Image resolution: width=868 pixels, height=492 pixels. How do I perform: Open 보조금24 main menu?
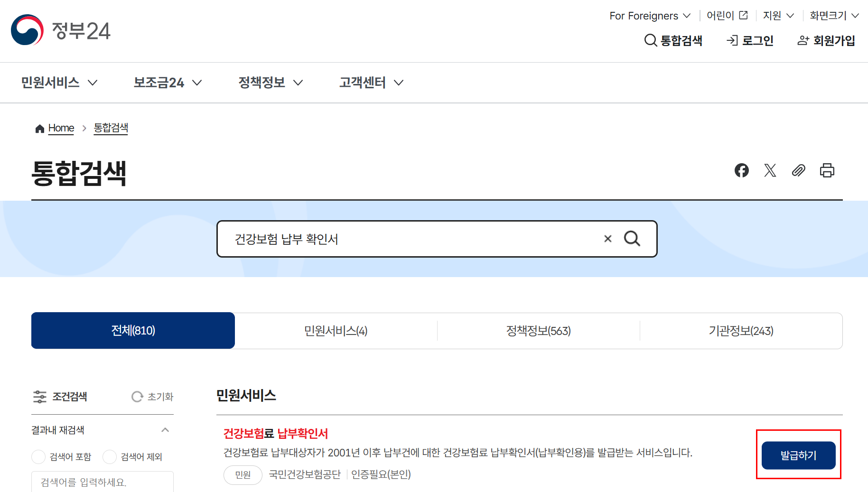point(168,83)
